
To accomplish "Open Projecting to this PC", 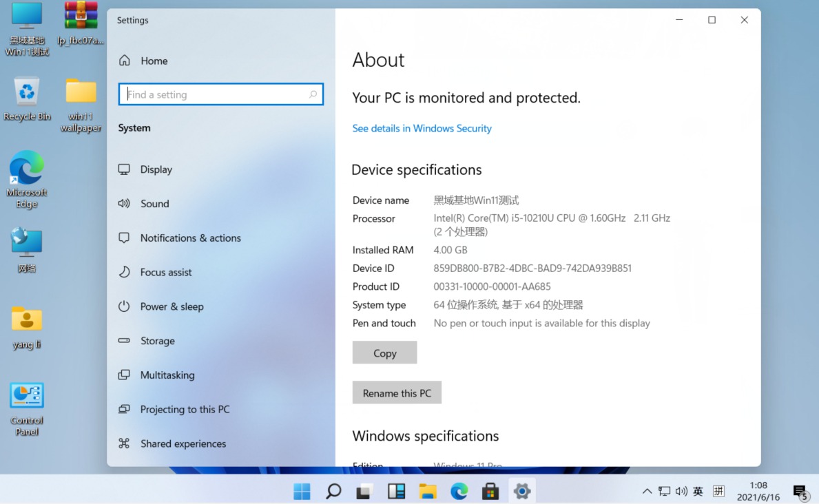I will point(185,410).
